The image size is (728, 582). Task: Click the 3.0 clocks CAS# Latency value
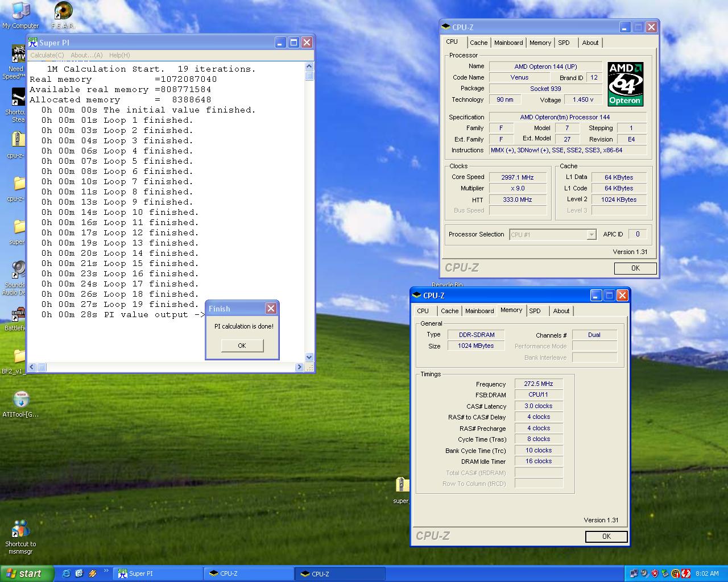point(539,406)
